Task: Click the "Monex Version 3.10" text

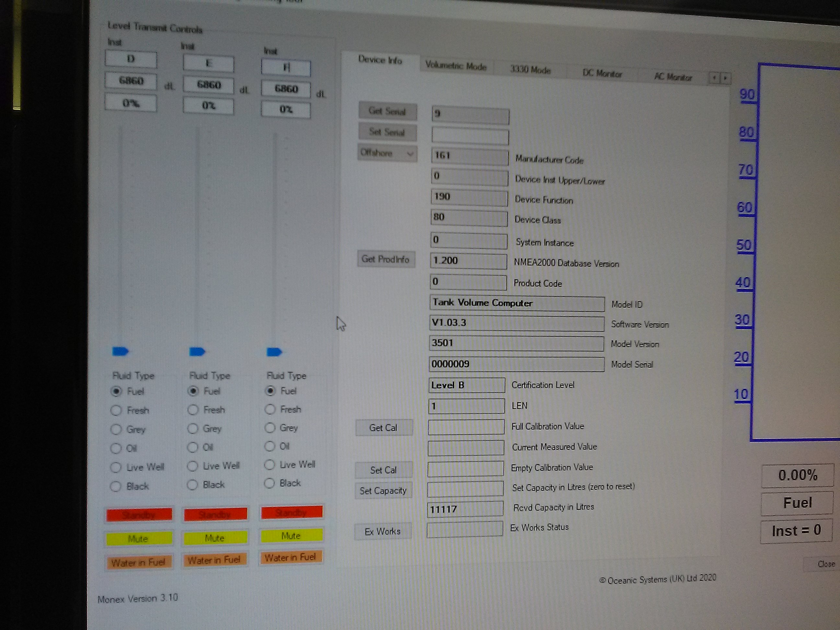Action: pyautogui.click(x=137, y=599)
